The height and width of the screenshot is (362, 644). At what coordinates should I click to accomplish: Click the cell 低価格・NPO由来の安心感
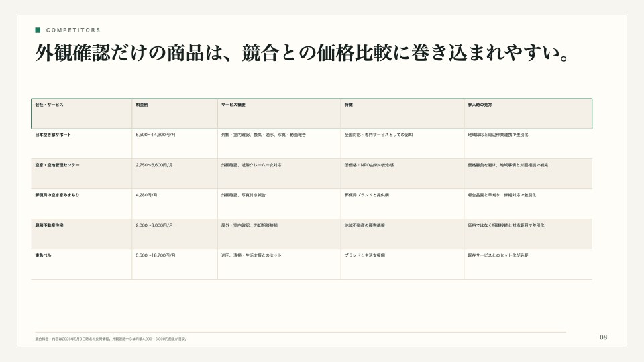(x=402, y=174)
